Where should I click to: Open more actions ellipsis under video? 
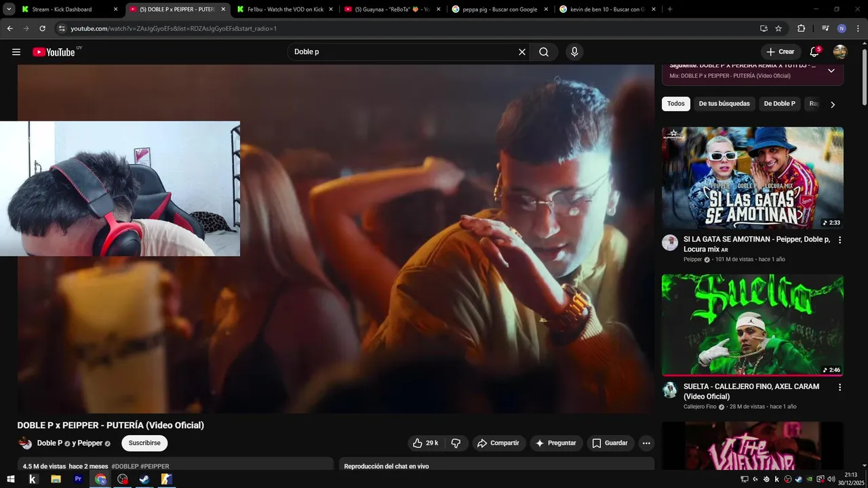[x=646, y=443]
